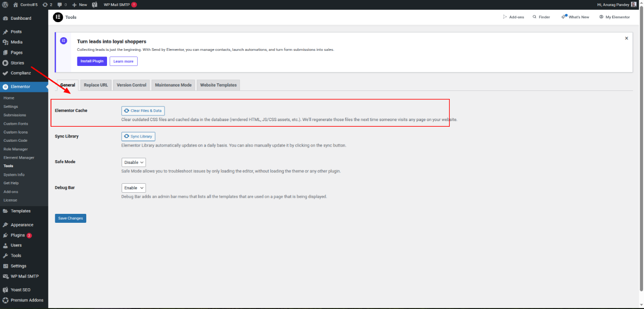
Task: Click Clear Files & Data button
Action: coord(143,111)
